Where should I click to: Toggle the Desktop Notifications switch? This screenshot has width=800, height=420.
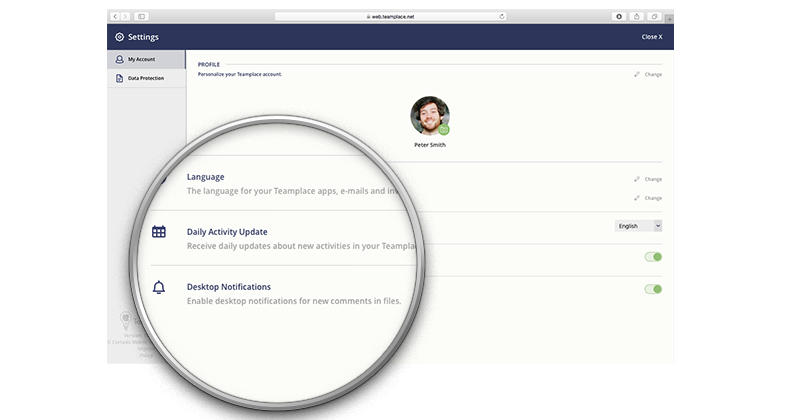coord(653,289)
